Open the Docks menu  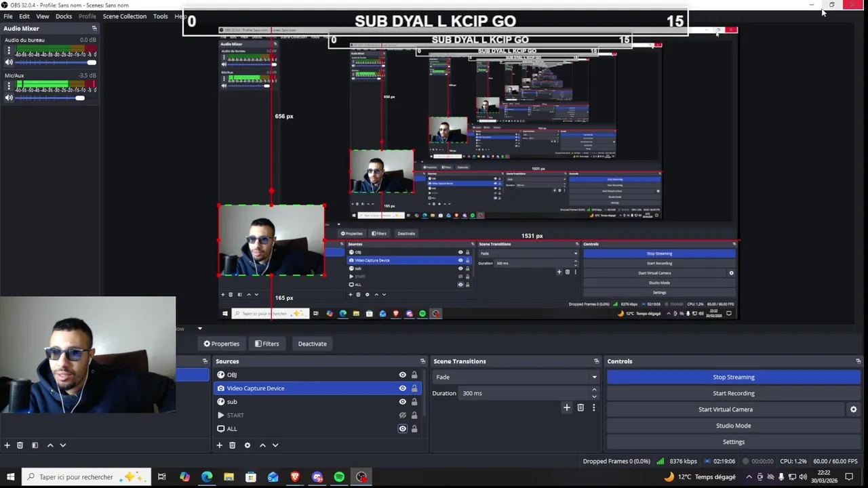click(64, 16)
